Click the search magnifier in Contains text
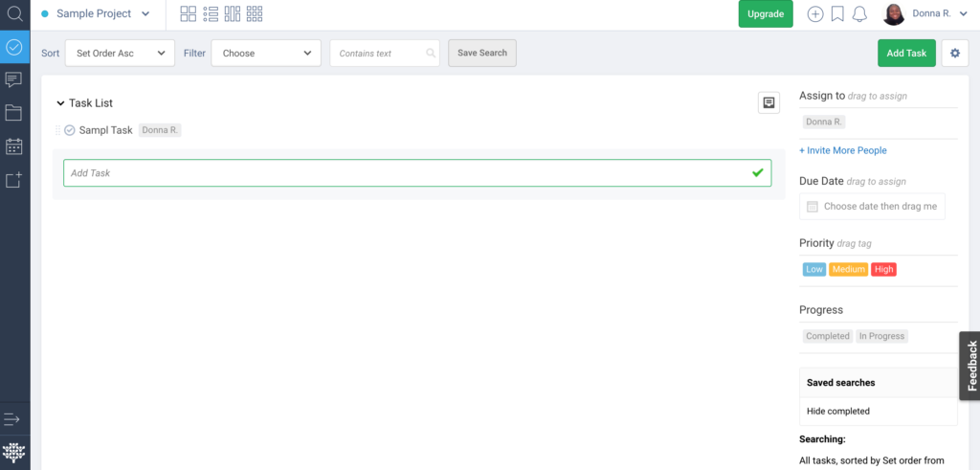980x470 pixels. coord(431,53)
